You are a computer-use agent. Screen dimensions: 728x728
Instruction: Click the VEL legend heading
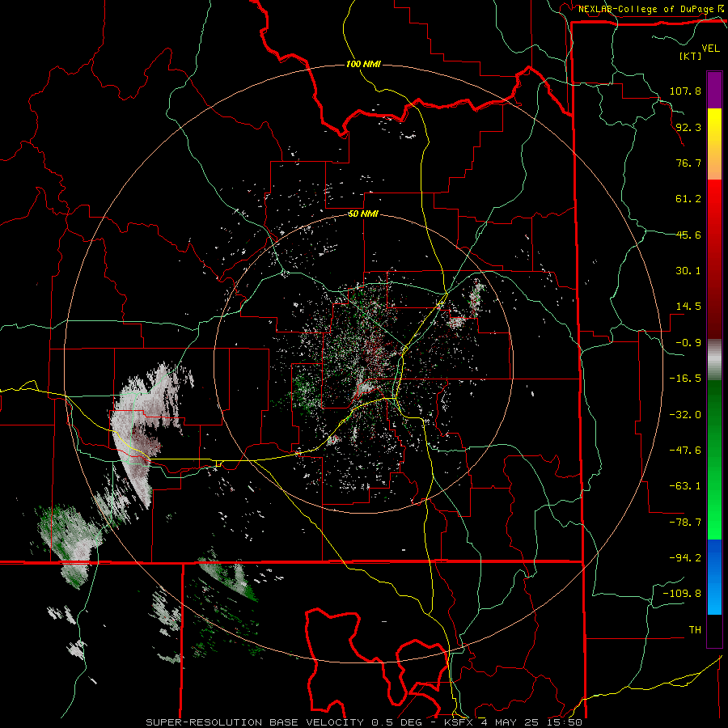pyautogui.click(x=711, y=49)
